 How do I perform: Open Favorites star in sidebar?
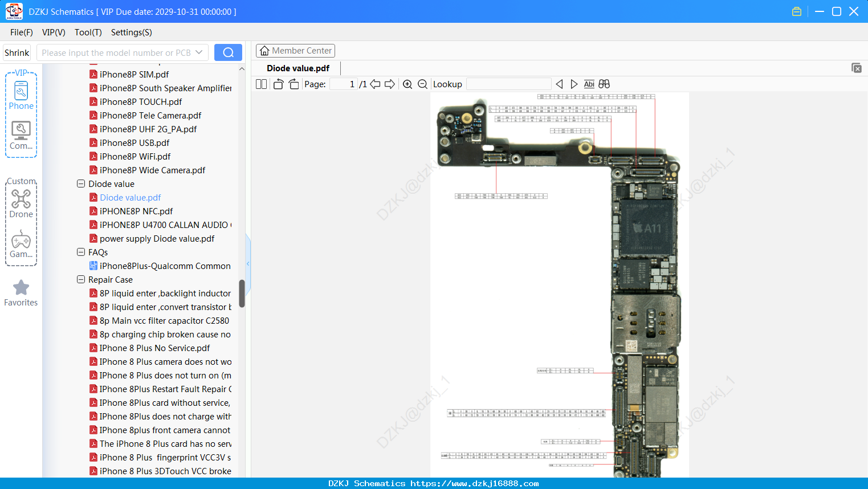click(21, 293)
